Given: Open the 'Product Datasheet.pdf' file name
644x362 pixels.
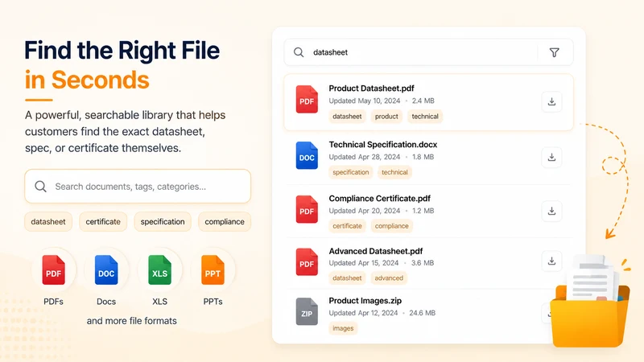Looking at the screenshot, I should [371, 88].
